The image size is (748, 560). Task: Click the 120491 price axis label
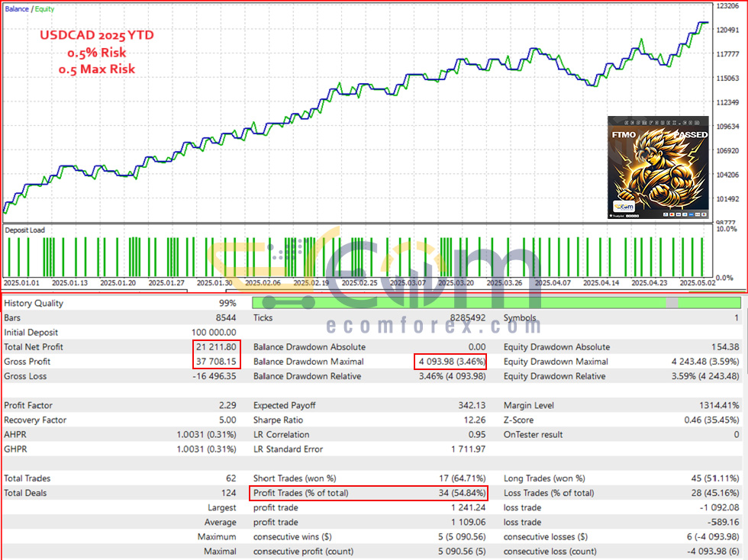coord(727,30)
